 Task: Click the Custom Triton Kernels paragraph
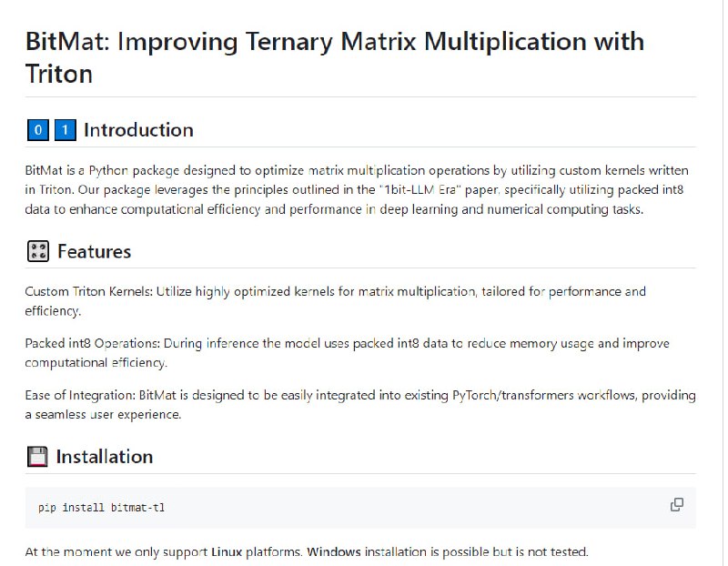(x=335, y=301)
